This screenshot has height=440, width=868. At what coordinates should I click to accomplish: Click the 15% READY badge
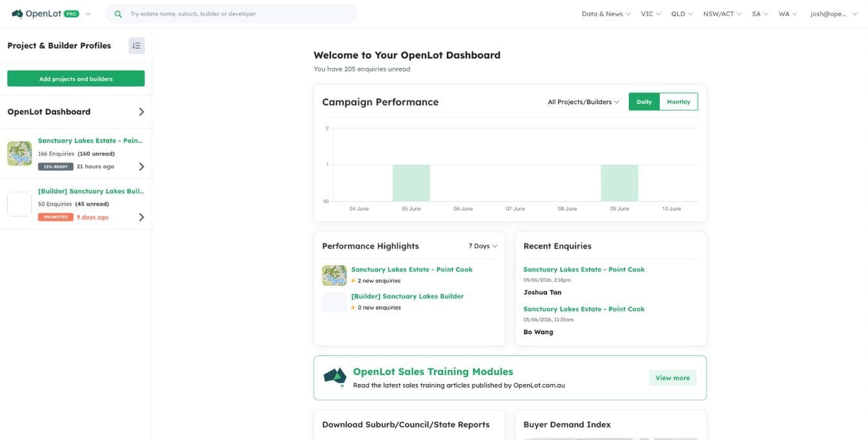tap(55, 166)
